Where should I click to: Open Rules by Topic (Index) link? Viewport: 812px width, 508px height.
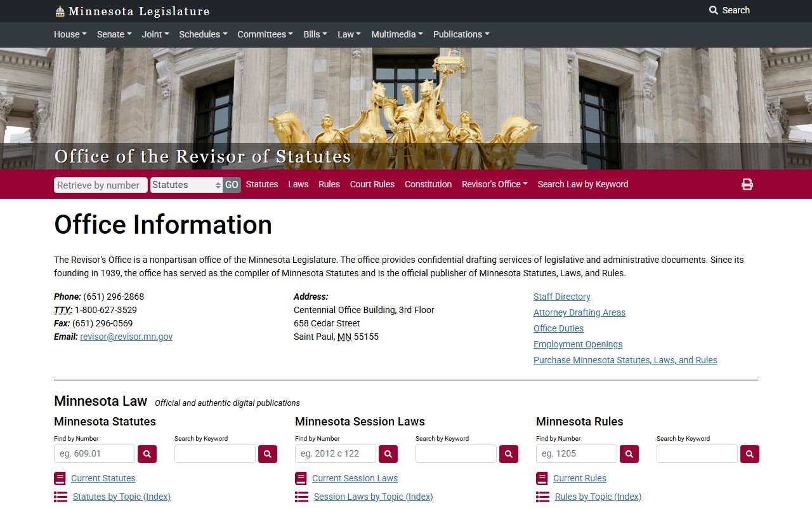[598, 497]
